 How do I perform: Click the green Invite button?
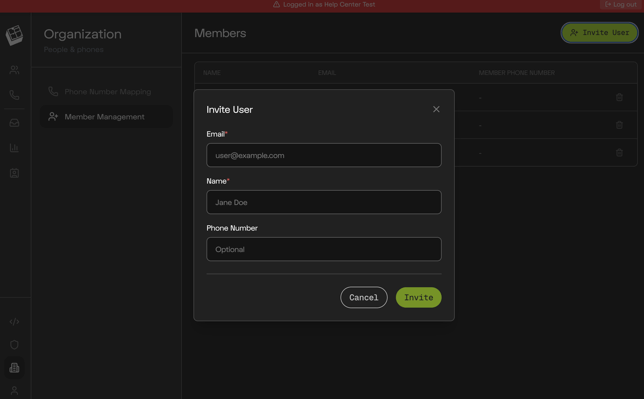coord(419,298)
